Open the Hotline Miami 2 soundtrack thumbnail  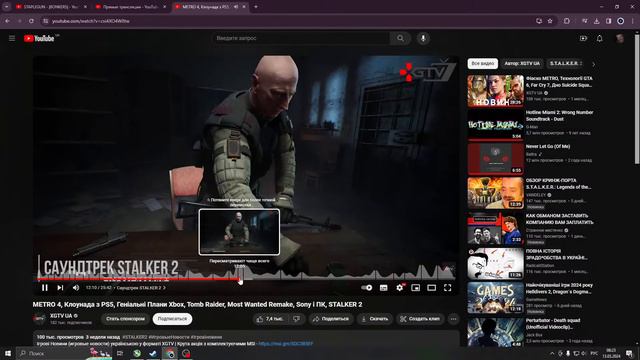point(496,124)
